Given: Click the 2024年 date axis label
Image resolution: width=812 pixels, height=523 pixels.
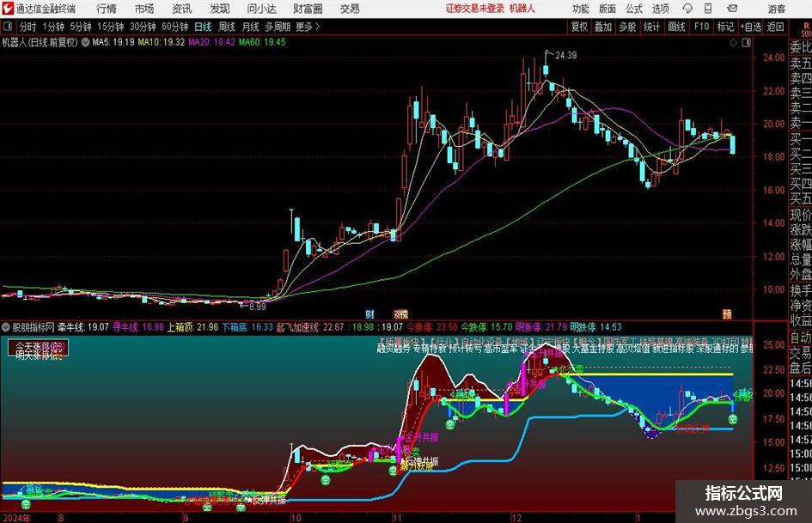Looking at the screenshot, I should (x=16, y=518).
